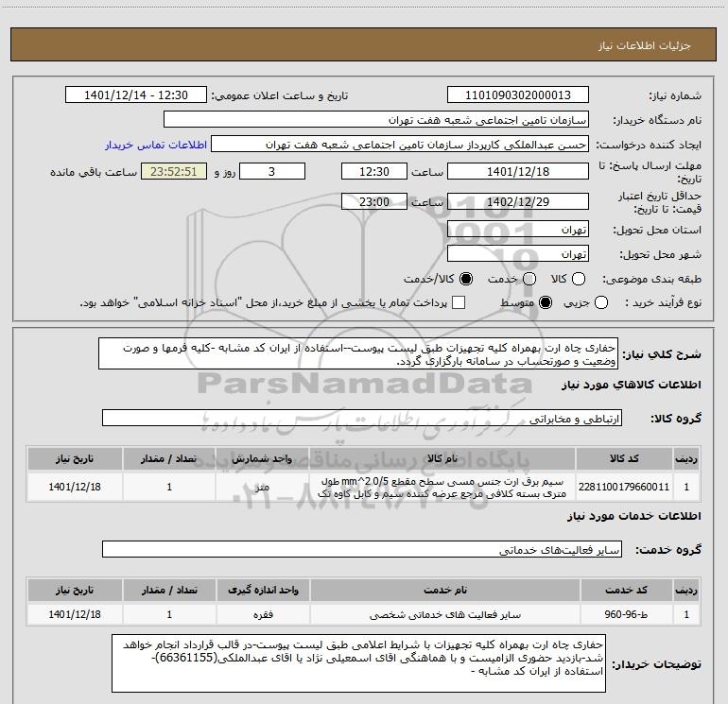Click the price validity date 1402/12/29 field

click(x=518, y=201)
